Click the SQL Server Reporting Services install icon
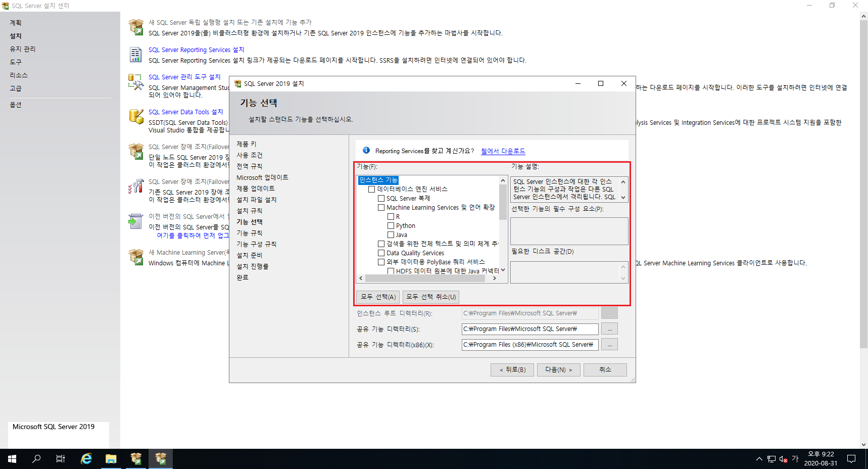 click(x=136, y=55)
